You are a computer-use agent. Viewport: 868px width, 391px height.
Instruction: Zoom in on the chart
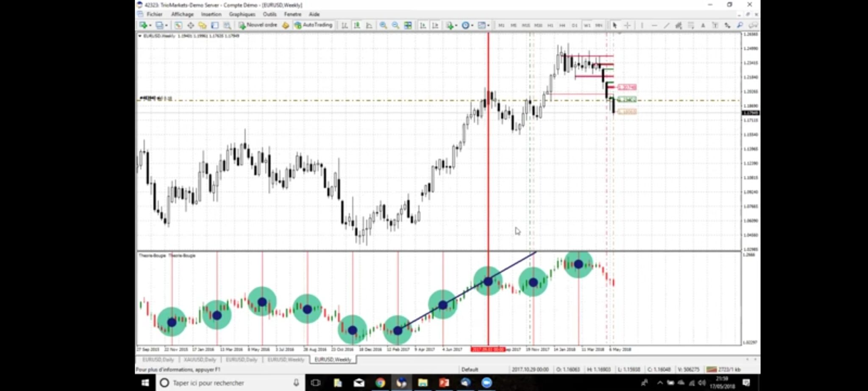pyautogui.click(x=383, y=25)
